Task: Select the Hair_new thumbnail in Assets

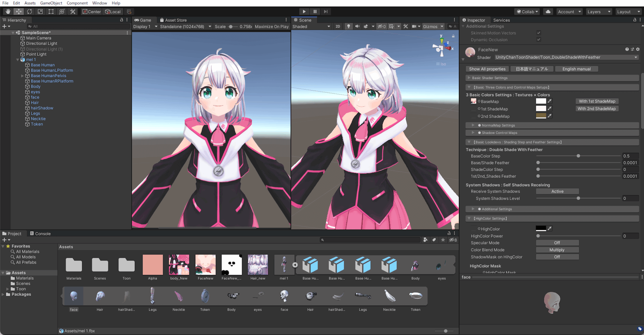Action: pos(258,265)
